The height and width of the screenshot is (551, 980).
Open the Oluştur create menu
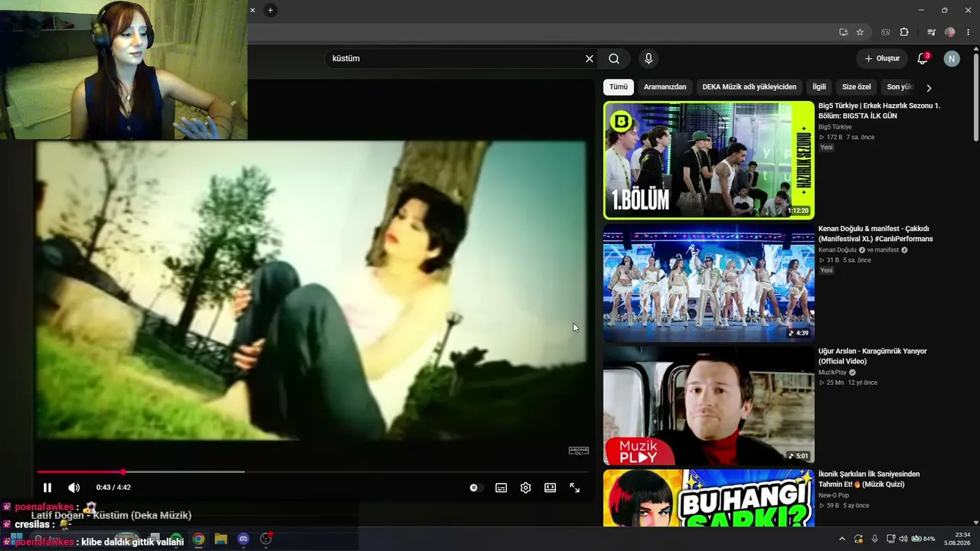(x=882, y=58)
